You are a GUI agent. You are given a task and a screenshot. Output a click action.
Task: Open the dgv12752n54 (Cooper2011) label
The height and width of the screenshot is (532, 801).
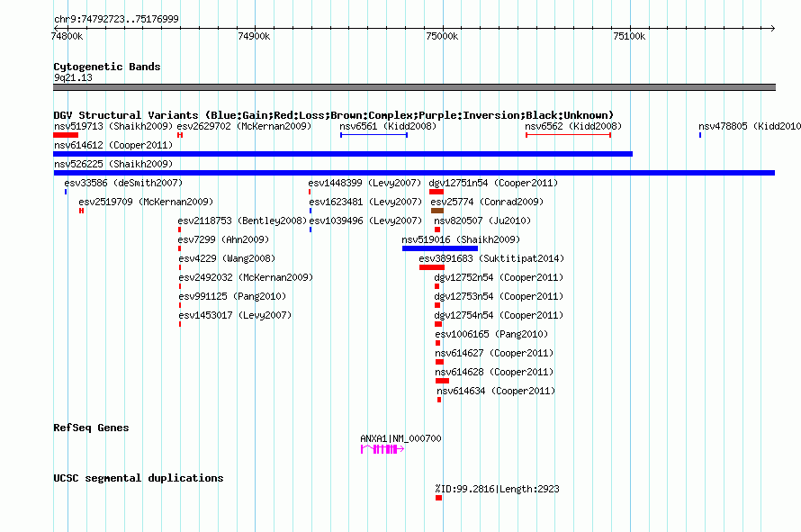(x=499, y=277)
